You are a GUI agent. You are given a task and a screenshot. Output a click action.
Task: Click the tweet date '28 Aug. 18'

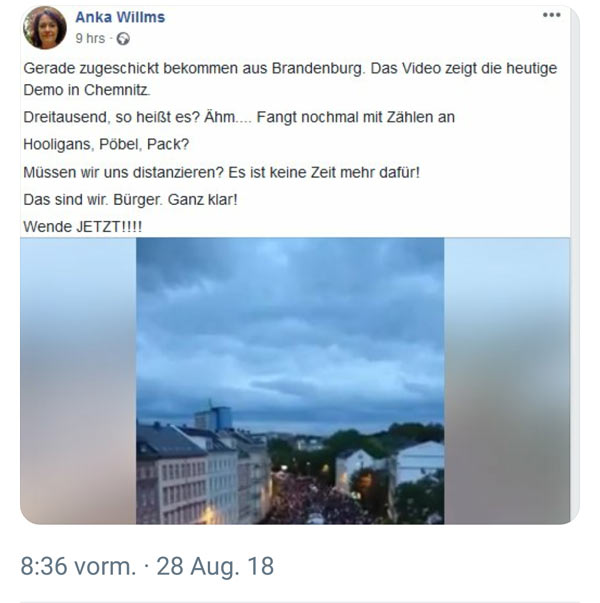click(215, 566)
